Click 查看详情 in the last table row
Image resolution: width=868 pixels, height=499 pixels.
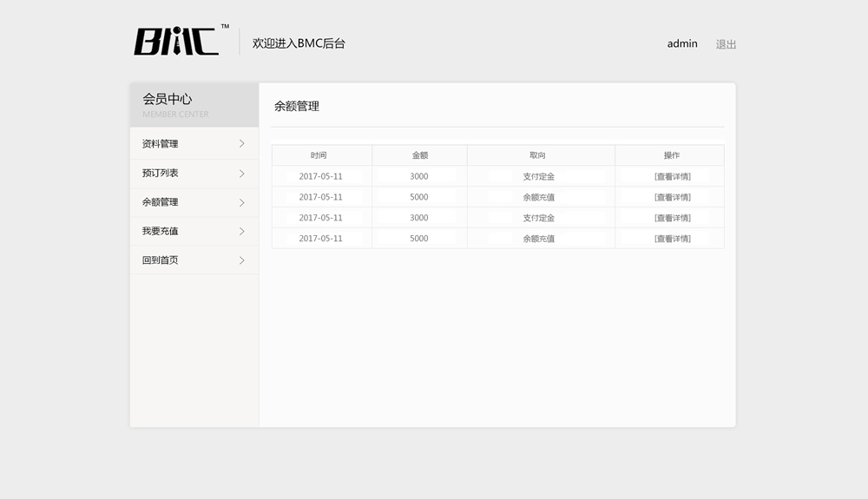[x=673, y=239]
